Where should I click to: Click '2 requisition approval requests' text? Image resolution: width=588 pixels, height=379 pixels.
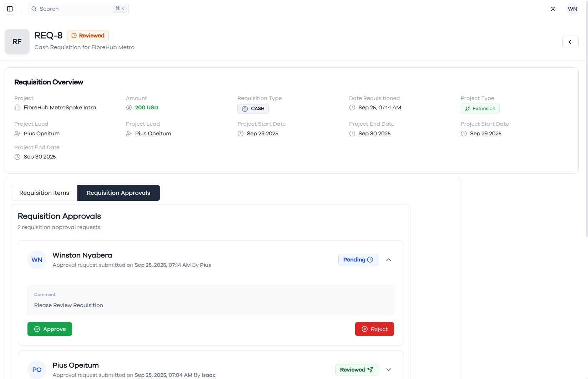click(x=59, y=227)
